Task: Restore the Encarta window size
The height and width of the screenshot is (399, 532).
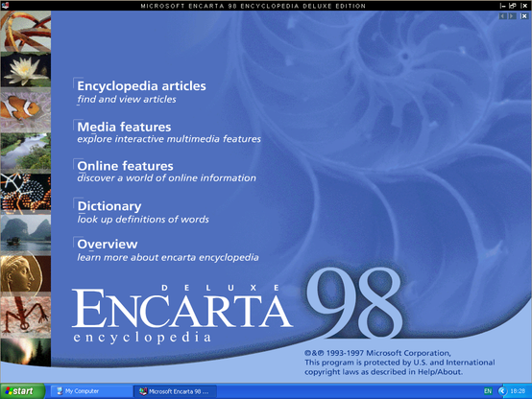Action: coord(513,6)
